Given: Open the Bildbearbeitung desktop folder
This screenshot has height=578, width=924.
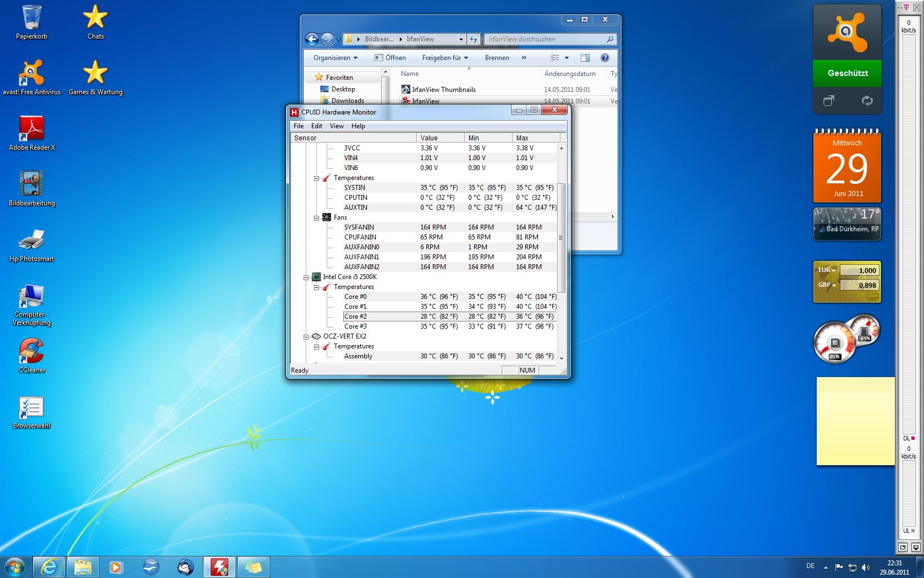Looking at the screenshot, I should click(x=31, y=189).
